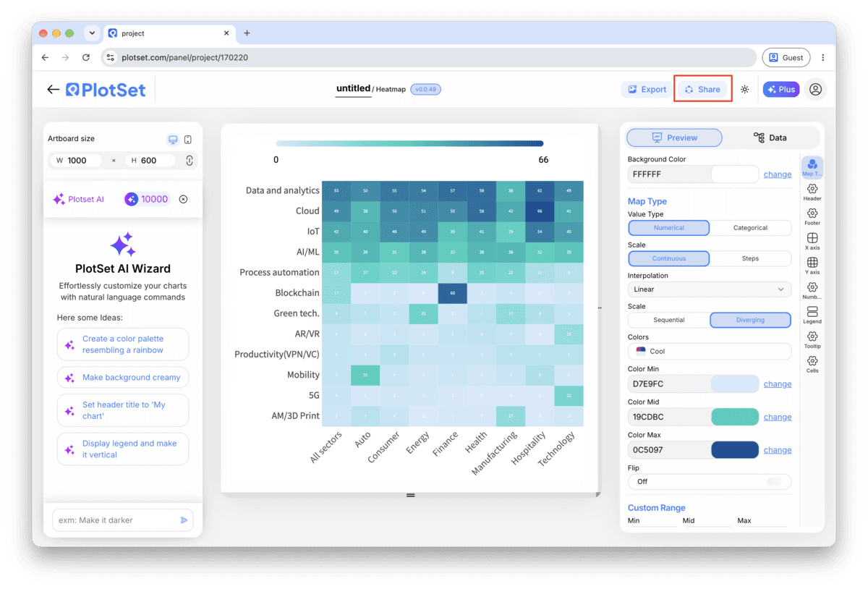Select Numerical value type
Screen dimensions: 868x589
point(669,227)
